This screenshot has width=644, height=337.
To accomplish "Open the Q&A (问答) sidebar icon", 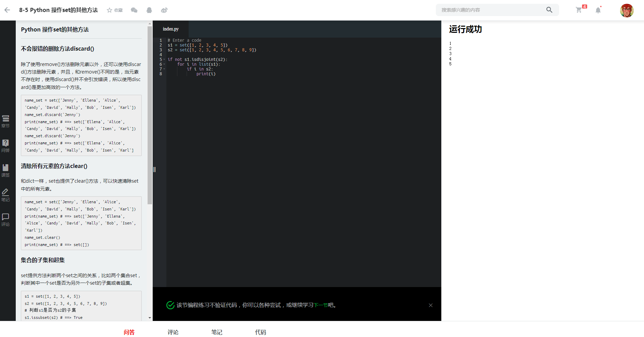I will click(x=5, y=146).
